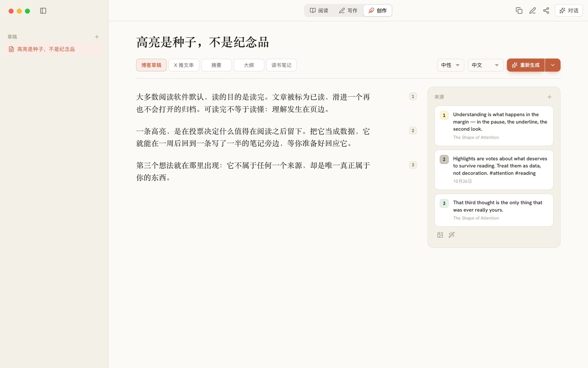588x368 pixels.
Task: Click the share icon in toolbar
Action: (546, 11)
